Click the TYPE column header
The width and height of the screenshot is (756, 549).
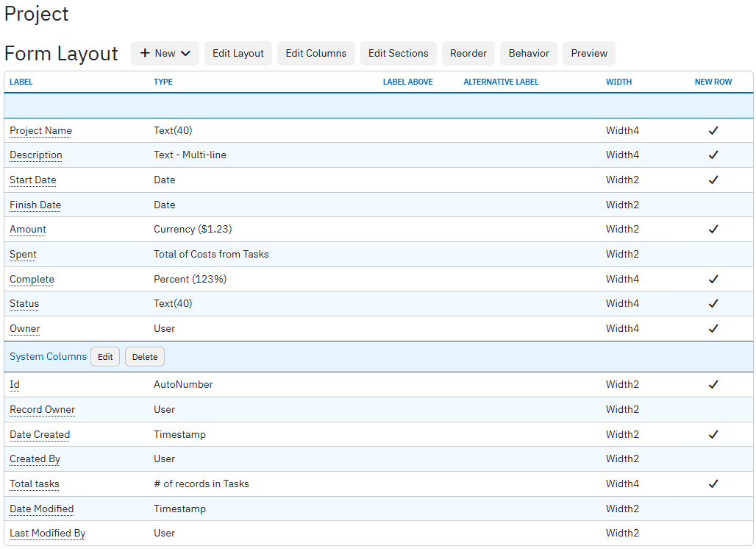[163, 82]
